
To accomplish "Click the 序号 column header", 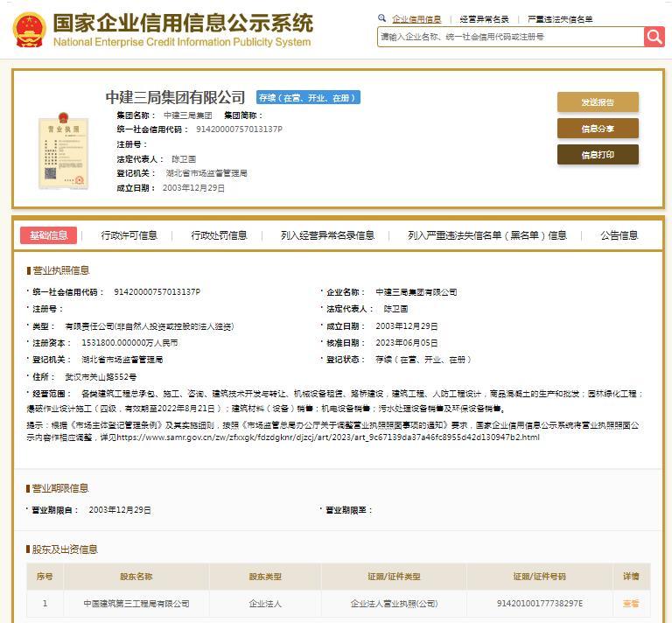I will coord(45,577).
